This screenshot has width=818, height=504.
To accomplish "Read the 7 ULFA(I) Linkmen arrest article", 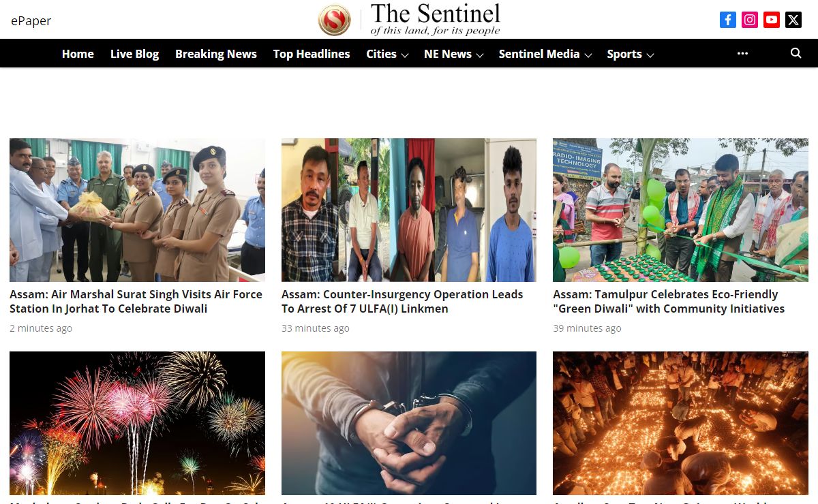I will pyautogui.click(x=402, y=302).
